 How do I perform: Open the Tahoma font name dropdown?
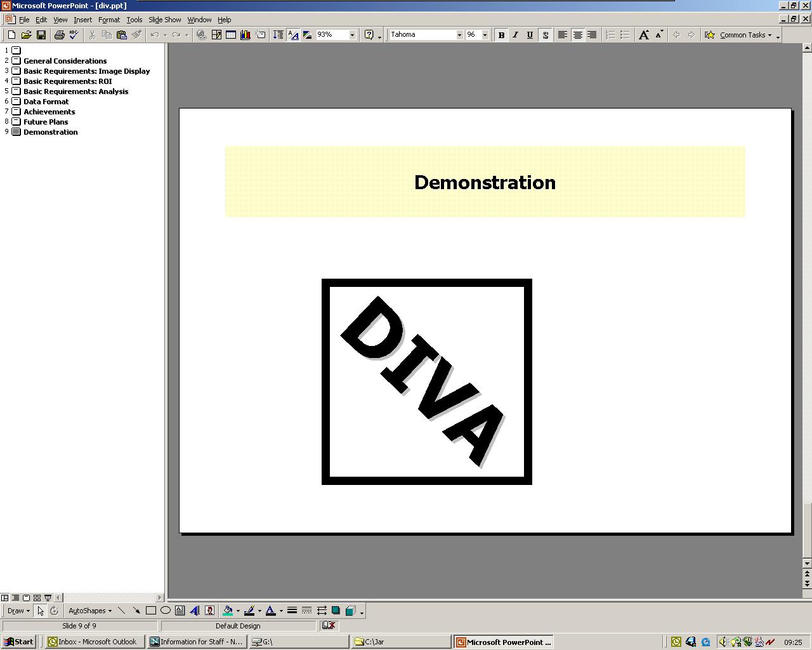[x=459, y=35]
